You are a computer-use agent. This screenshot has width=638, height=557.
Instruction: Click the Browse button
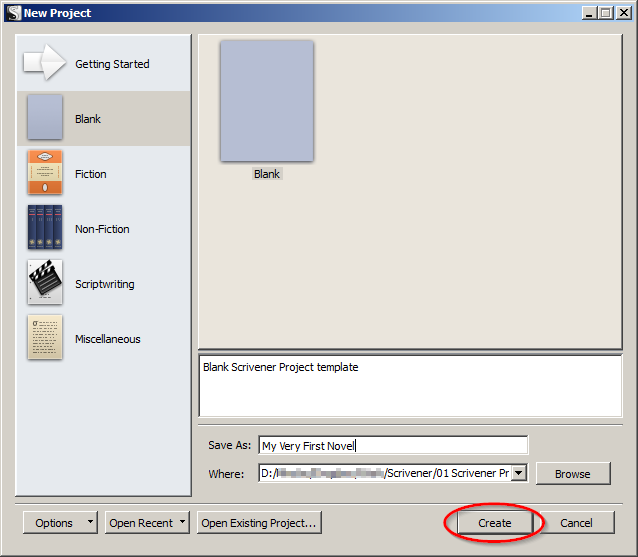click(x=573, y=473)
